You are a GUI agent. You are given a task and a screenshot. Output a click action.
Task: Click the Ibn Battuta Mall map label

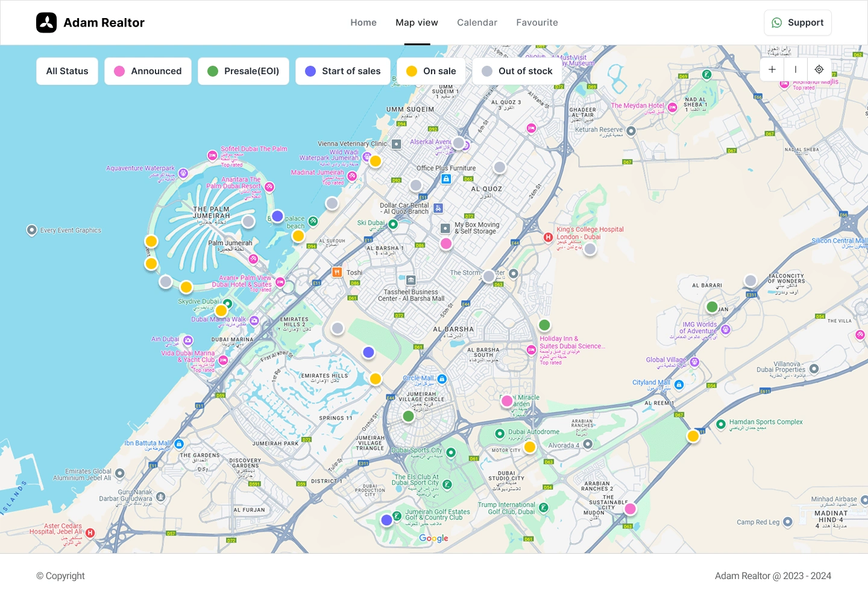pos(148,443)
